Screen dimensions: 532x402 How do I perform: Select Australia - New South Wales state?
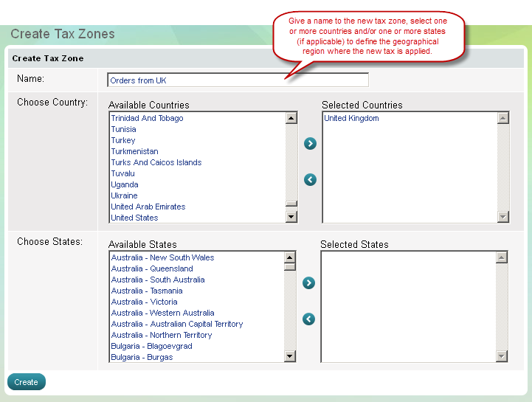point(162,257)
